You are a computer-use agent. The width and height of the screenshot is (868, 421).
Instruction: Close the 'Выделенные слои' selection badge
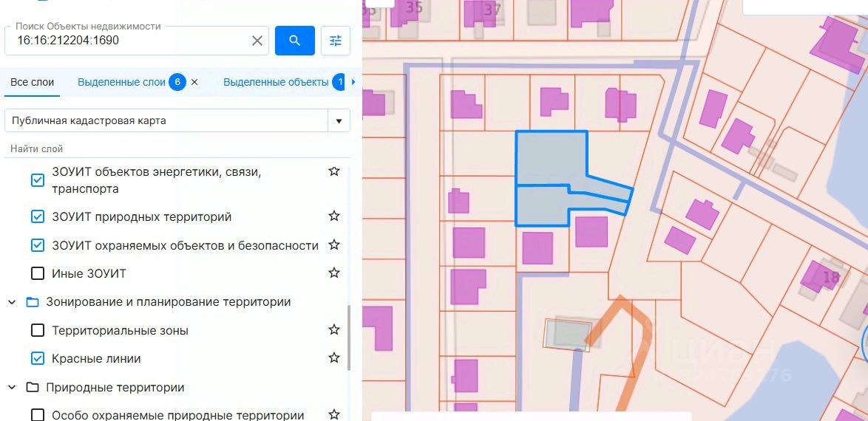[194, 82]
